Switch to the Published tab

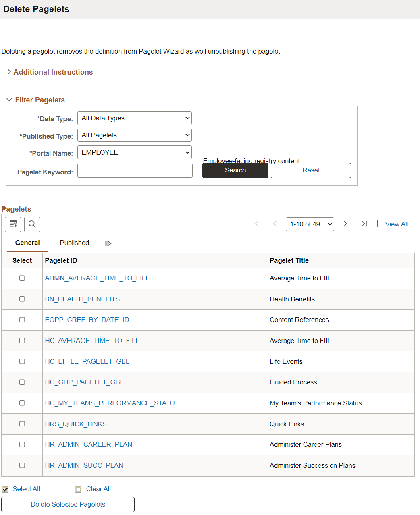pyautogui.click(x=74, y=243)
